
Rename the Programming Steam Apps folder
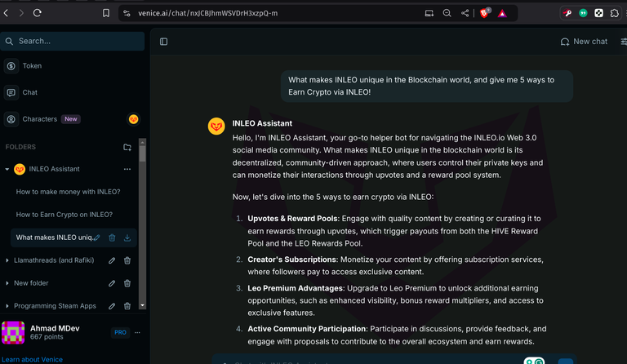[112, 306]
